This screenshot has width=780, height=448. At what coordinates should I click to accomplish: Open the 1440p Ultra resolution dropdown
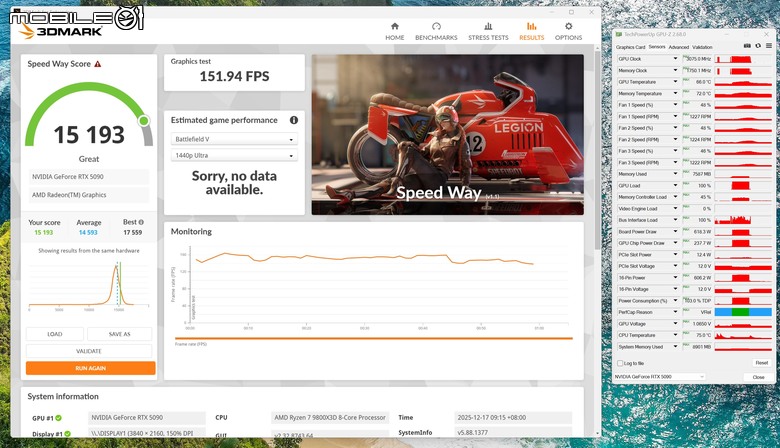[234, 156]
